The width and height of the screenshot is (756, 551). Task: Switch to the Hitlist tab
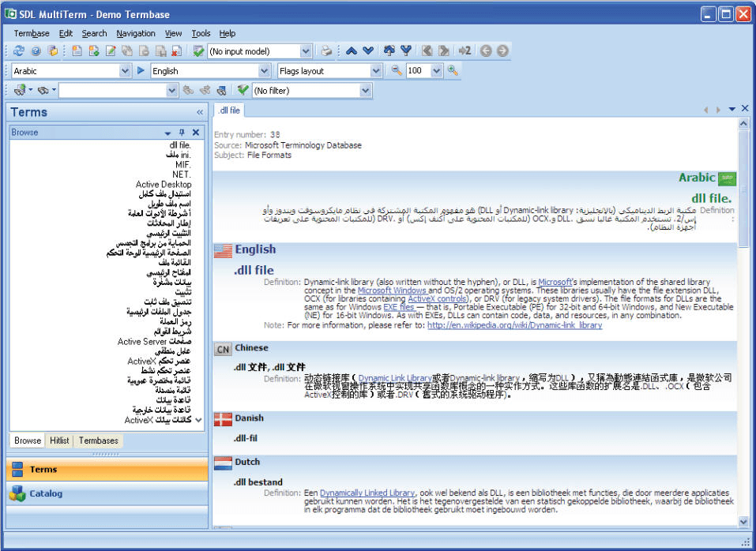pos(59,440)
